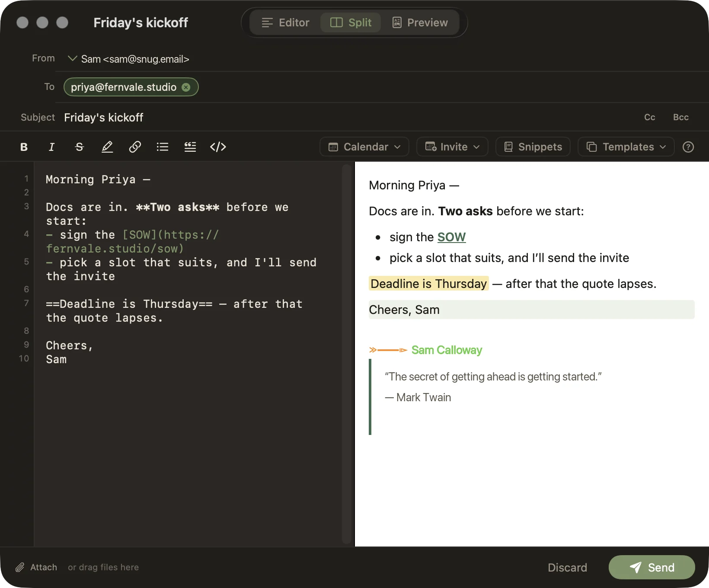Image resolution: width=709 pixels, height=588 pixels.
Task: Remove the priya@fernvale.studio recipient
Action: tap(186, 87)
